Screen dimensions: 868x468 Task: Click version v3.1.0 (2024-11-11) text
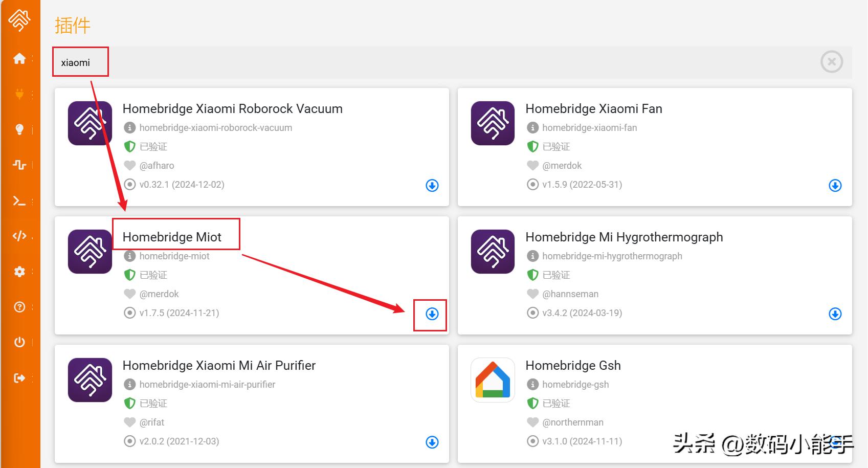coord(582,441)
